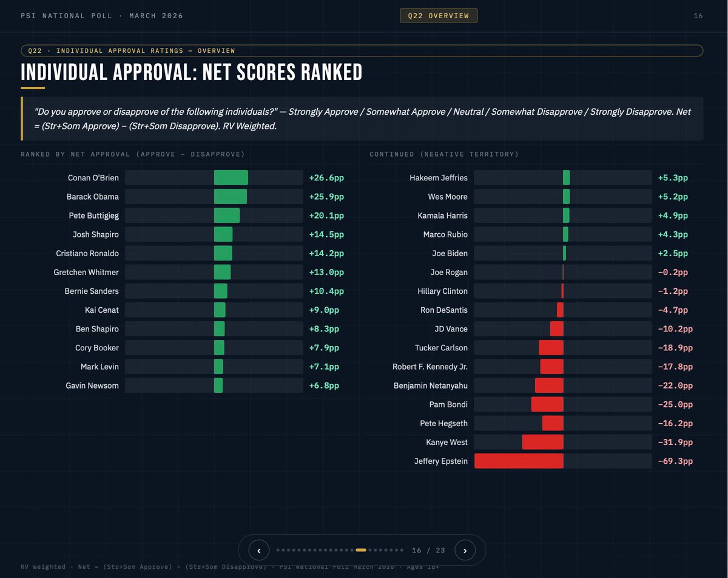Image resolution: width=728 pixels, height=578 pixels.
Task: Click the CONTINUED (NEGATIVE TERRITORY) section label
Action: (x=443, y=154)
